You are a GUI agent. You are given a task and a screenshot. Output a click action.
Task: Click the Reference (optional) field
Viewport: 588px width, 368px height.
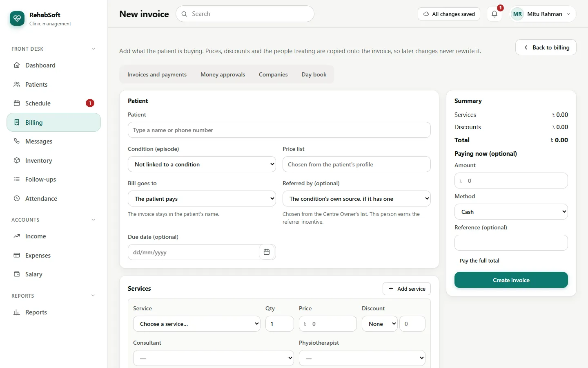(x=511, y=243)
